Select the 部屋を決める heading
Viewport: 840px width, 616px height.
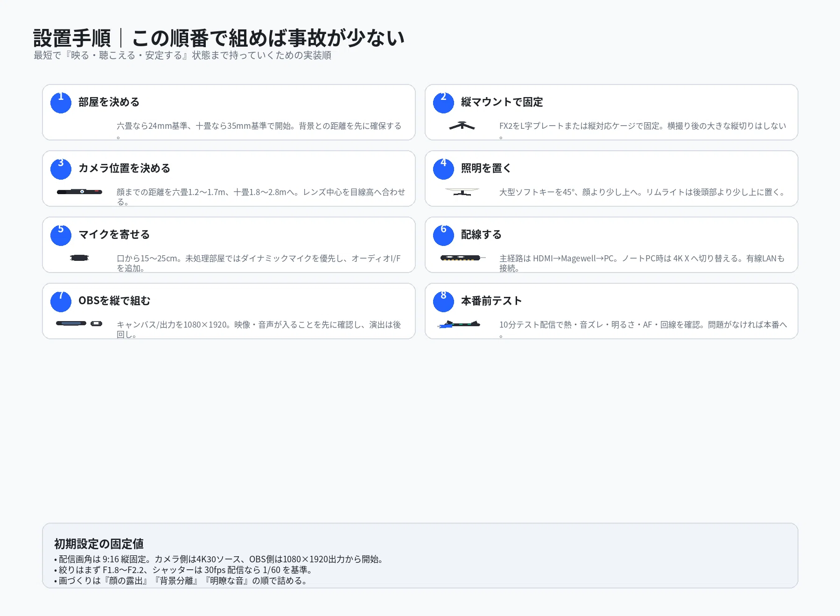[x=109, y=102]
